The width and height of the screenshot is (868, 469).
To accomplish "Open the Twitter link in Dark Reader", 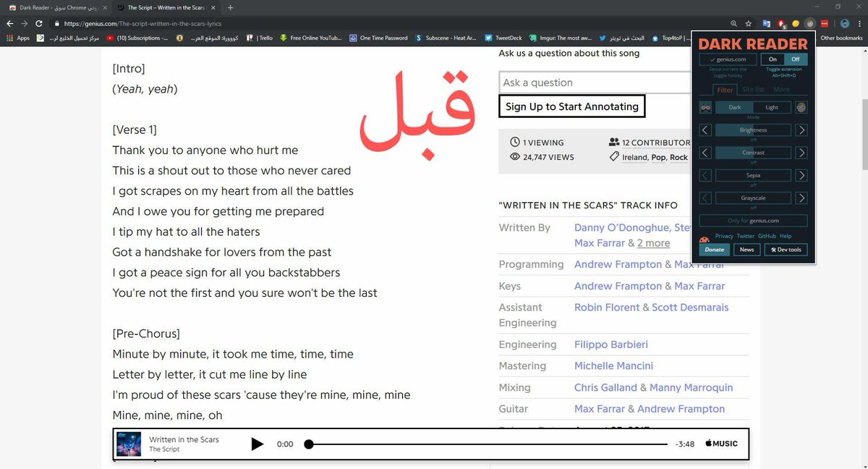I will pos(746,236).
